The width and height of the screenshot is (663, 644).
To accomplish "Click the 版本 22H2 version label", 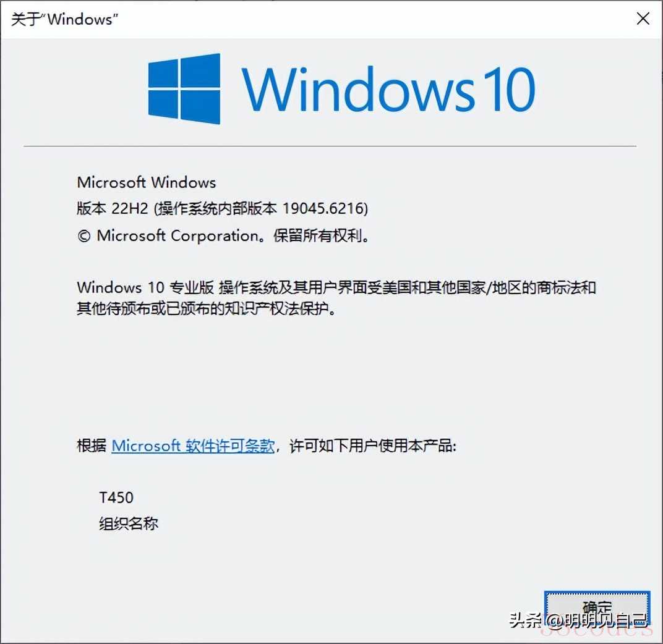I will 113,208.
